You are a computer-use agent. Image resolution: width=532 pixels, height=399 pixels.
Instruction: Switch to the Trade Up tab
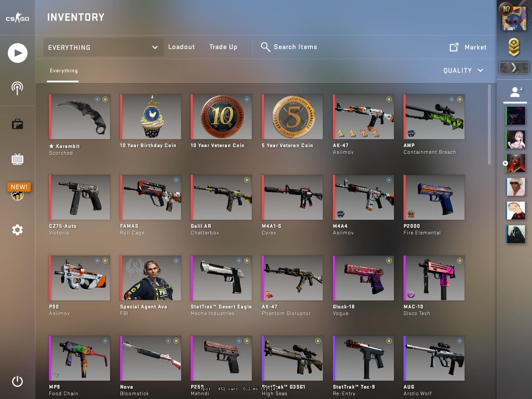[x=223, y=47]
